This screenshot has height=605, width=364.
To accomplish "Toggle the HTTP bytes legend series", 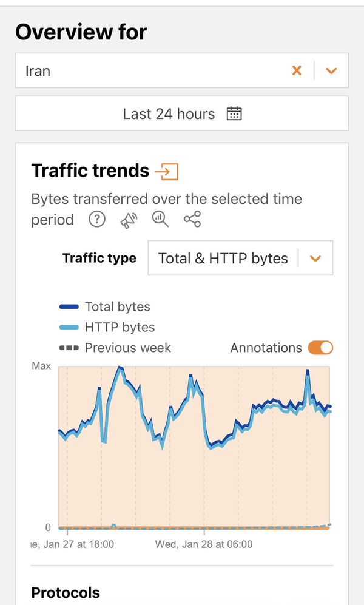I will coord(120,327).
